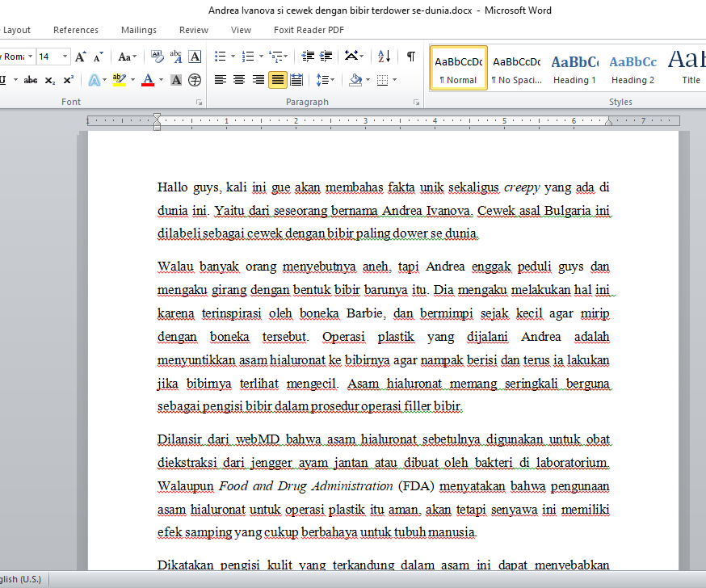Switch to the References tab

click(76, 30)
